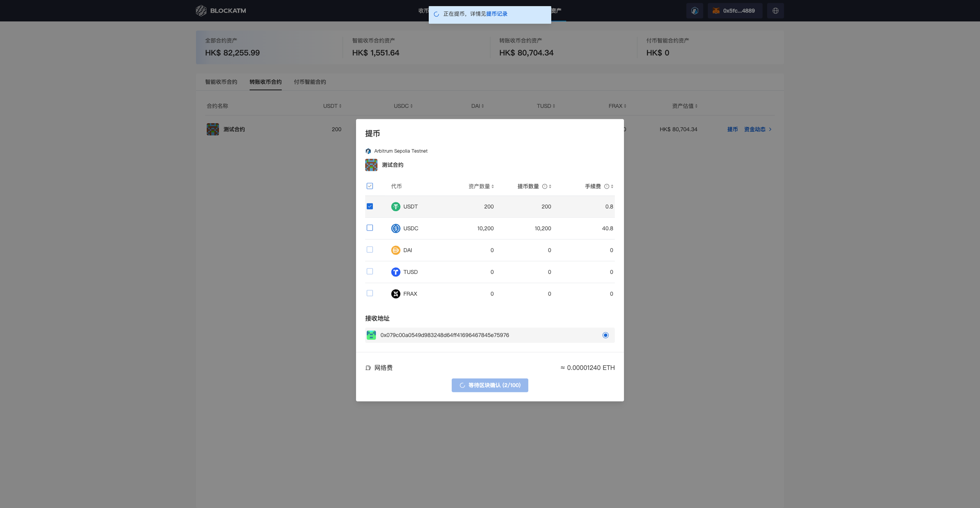This screenshot has height=508, width=980.
Task: Check the USDC row checkbox
Action: click(370, 228)
